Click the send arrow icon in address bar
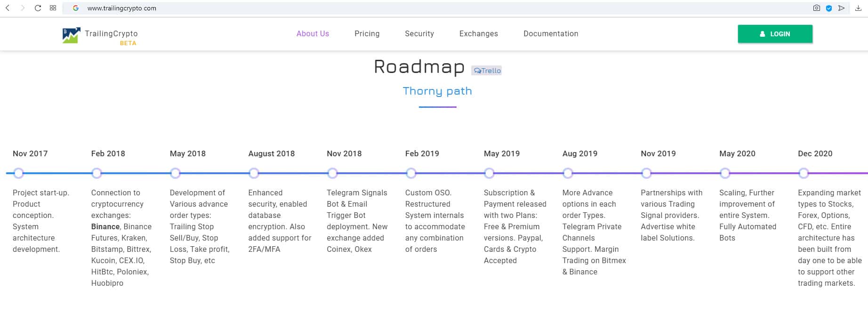The height and width of the screenshot is (330, 868). [841, 8]
